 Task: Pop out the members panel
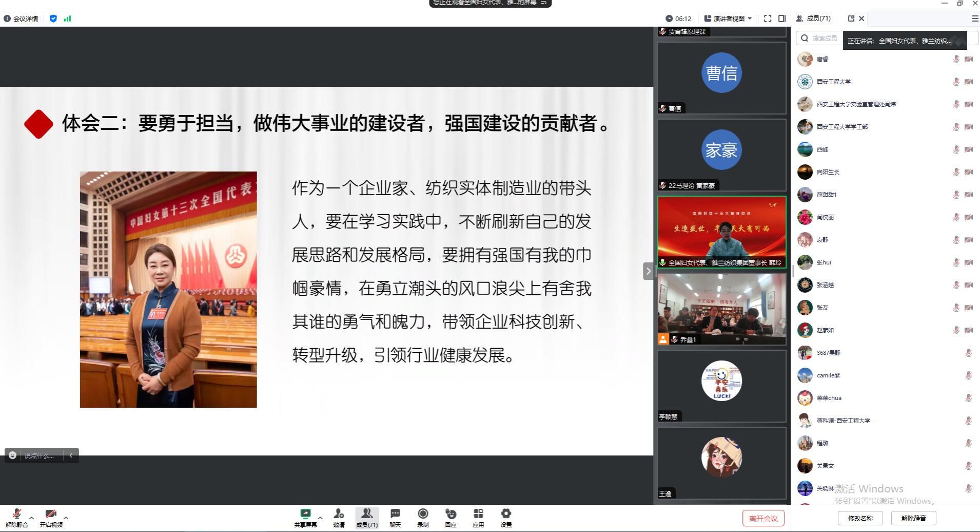click(x=851, y=18)
